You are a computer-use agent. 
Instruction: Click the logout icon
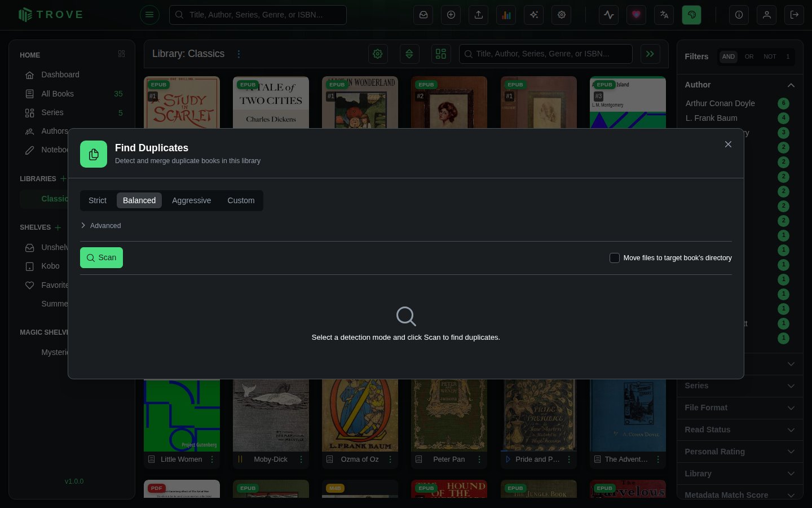[x=795, y=15]
